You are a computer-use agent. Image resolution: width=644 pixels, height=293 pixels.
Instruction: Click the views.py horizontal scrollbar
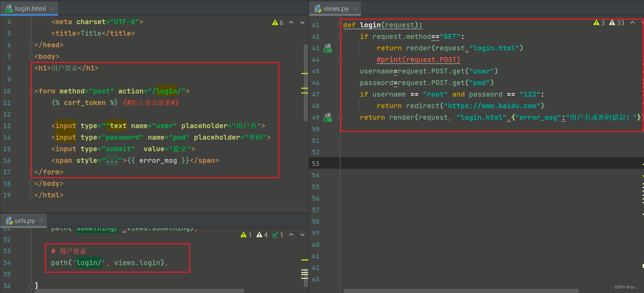coord(461,291)
